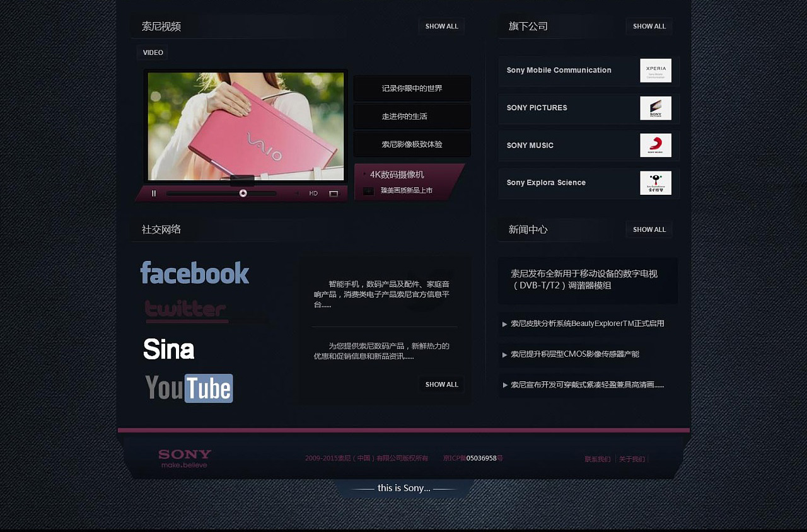807x532 pixels.
Task: Show all in 索尼视频 section
Action: tap(442, 26)
